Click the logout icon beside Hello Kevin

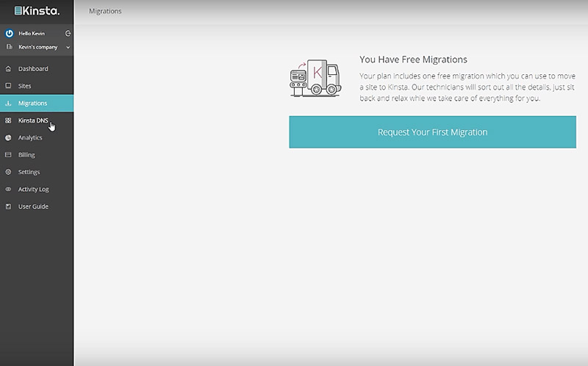pyautogui.click(x=68, y=33)
